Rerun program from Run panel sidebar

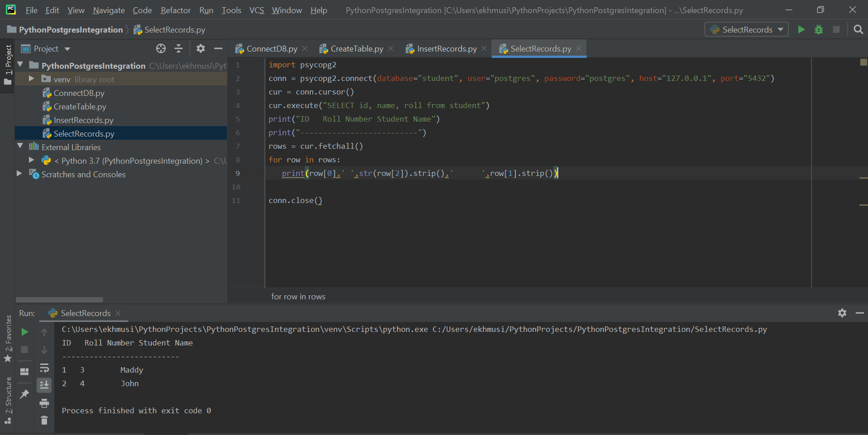coord(25,332)
